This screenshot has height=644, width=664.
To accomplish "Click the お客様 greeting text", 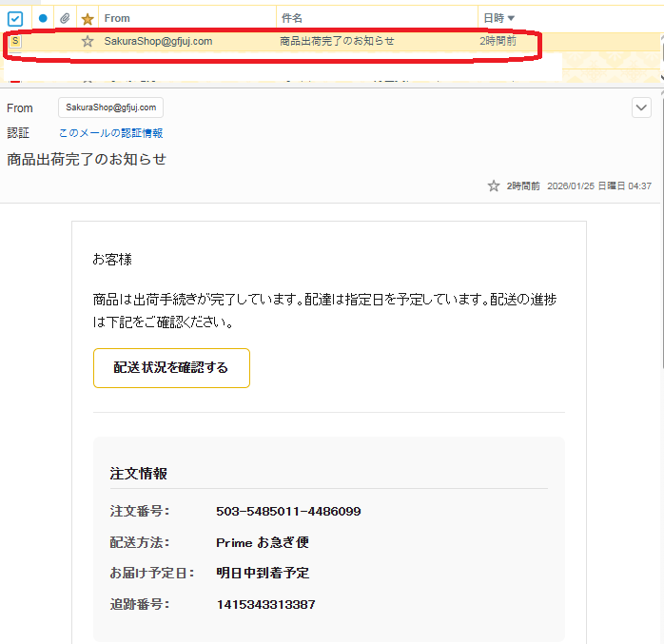I will coord(112,259).
